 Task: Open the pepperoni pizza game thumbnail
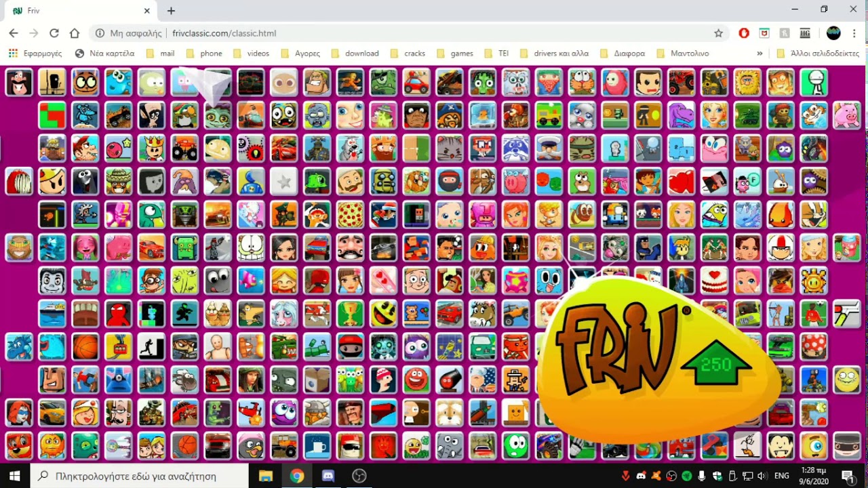351,214
